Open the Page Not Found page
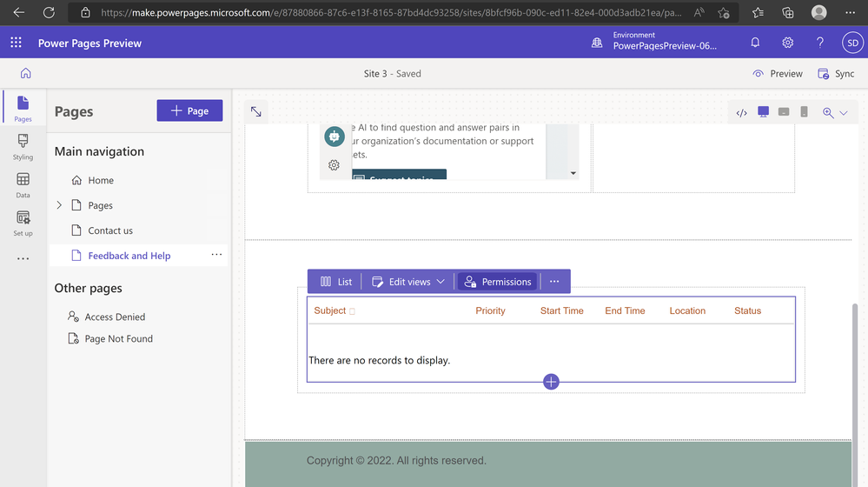The height and width of the screenshot is (487, 868). coord(118,338)
